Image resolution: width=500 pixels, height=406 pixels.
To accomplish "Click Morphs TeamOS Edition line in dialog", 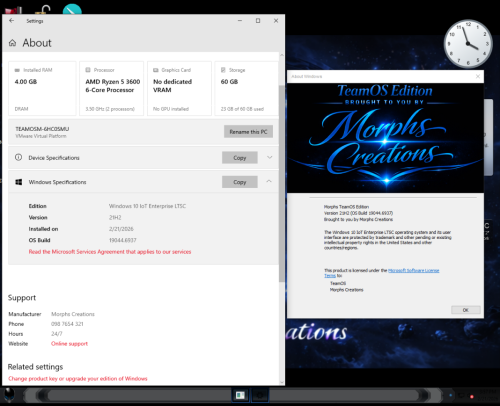I will pyautogui.click(x=346, y=207).
